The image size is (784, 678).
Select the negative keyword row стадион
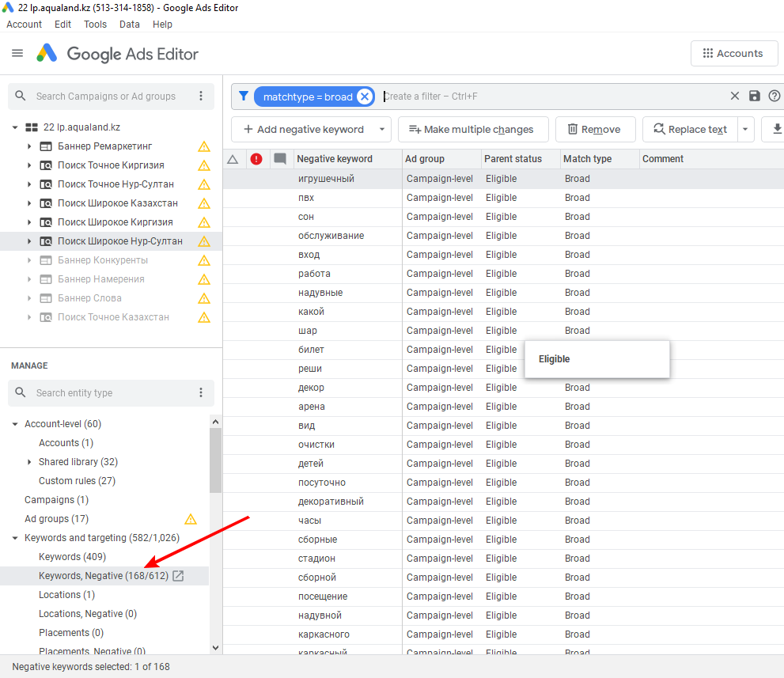point(503,559)
